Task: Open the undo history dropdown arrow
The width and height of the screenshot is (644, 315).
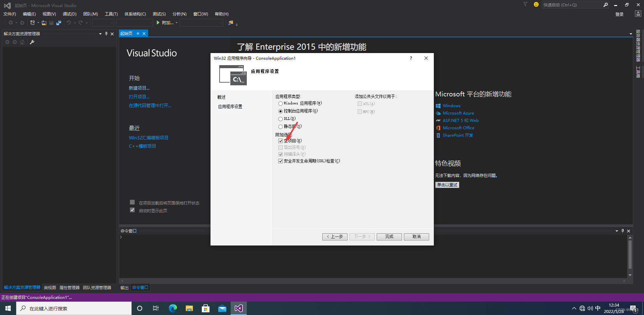Action: pos(75,23)
